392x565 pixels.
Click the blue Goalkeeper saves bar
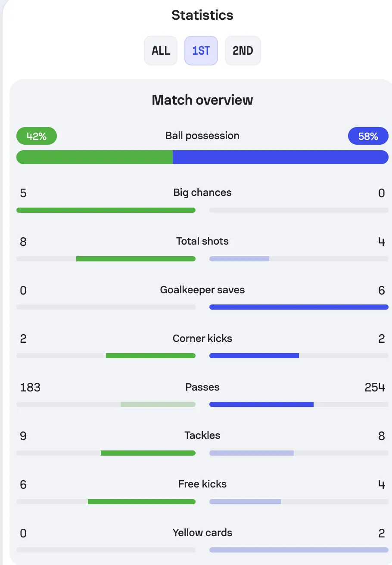(x=299, y=307)
